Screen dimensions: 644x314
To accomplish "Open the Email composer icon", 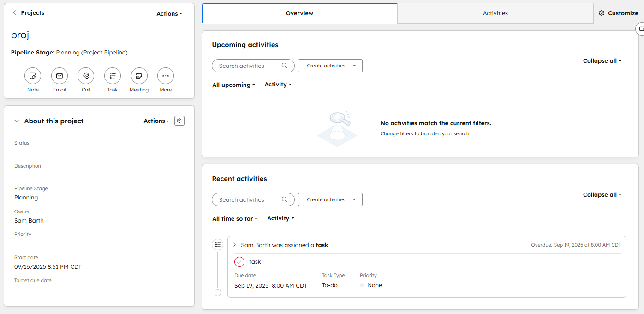I will (60, 76).
